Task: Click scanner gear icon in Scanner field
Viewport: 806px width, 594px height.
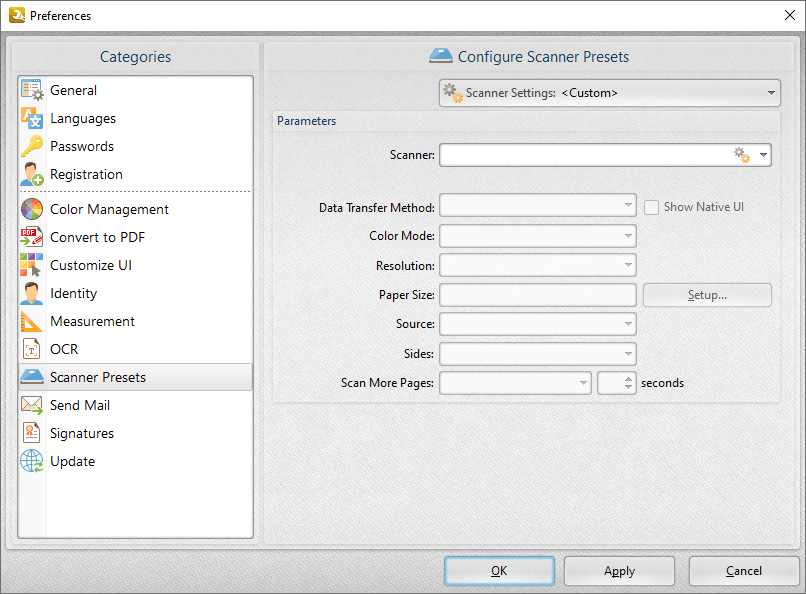Action: (x=742, y=155)
